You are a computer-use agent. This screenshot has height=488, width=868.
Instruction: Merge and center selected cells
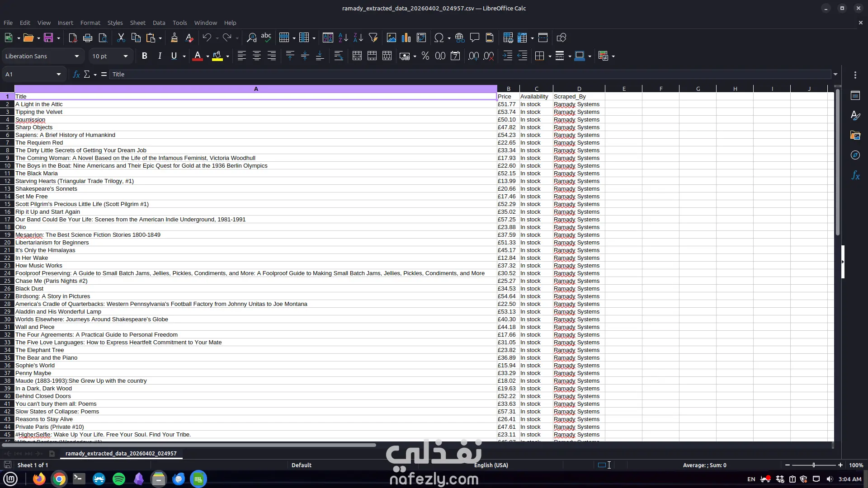pos(357,56)
